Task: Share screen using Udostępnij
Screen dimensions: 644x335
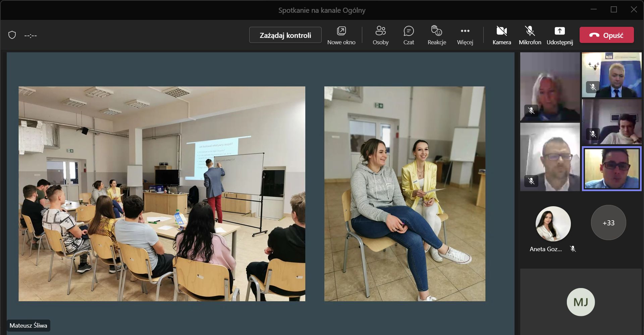Action: click(559, 35)
